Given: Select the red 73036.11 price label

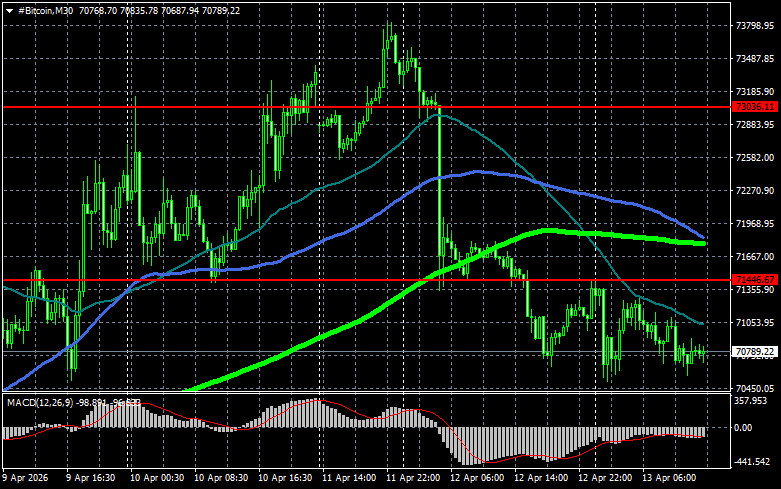Looking at the screenshot, I should tap(755, 107).
